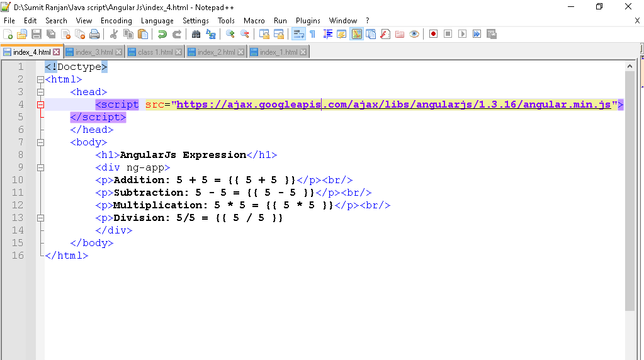644x360 pixels.
Task: Open the googleapis angular.min.js URL link
Action: 393,104
